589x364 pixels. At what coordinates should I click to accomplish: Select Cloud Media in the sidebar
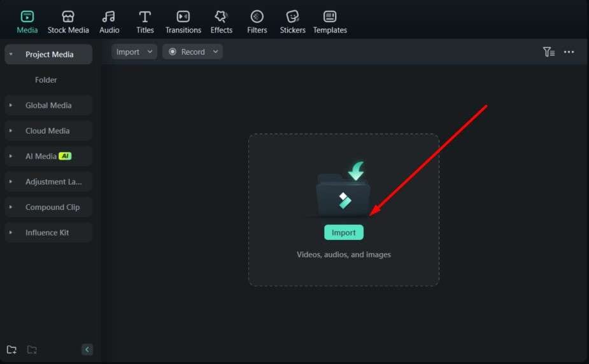(48, 130)
